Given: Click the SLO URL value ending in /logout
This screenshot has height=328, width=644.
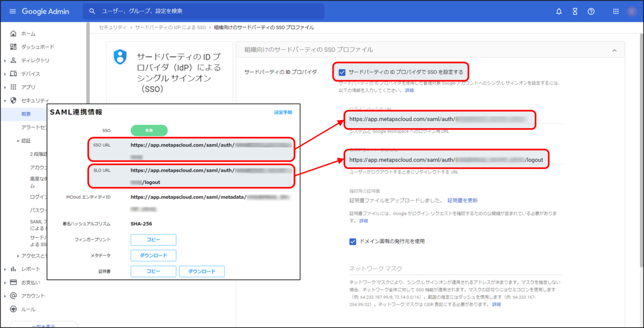Looking at the screenshot, I should [x=211, y=176].
